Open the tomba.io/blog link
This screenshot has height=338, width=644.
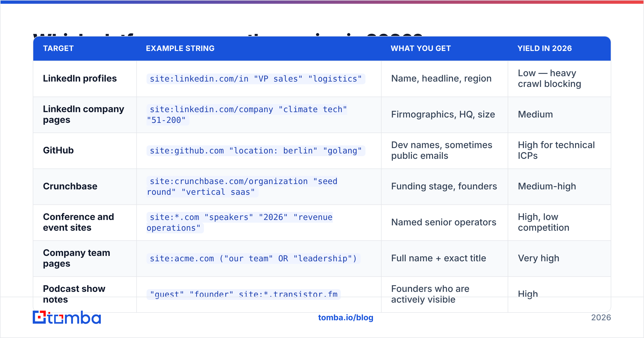[346, 318]
